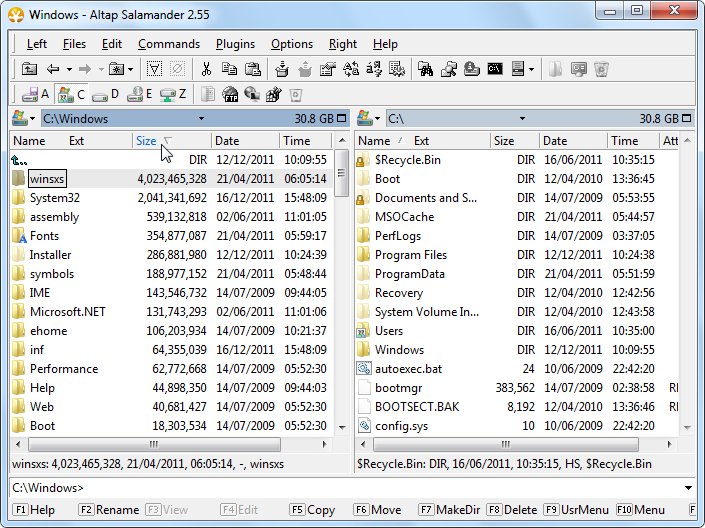The width and height of the screenshot is (705, 528).
Task: Expand the view mode dropdown arrow
Action: click(x=531, y=69)
